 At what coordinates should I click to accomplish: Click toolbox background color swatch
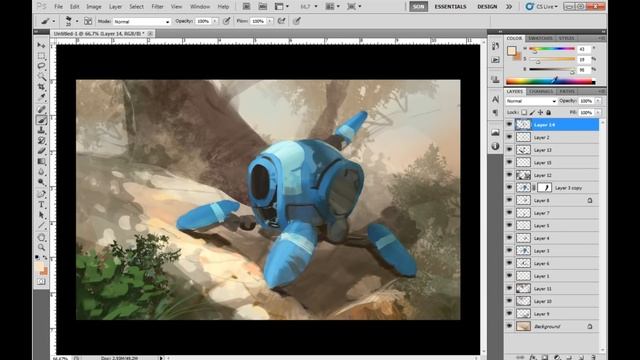(x=44, y=271)
